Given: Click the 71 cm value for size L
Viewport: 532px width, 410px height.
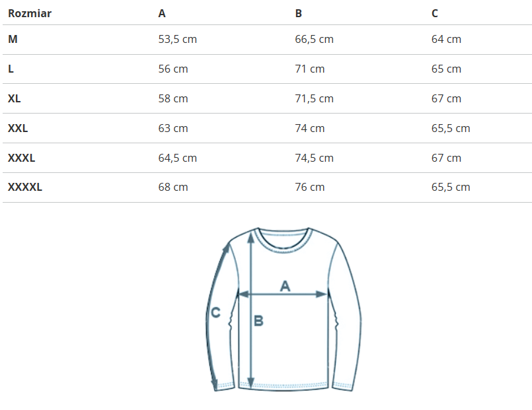Looking at the screenshot, I should (309, 69).
